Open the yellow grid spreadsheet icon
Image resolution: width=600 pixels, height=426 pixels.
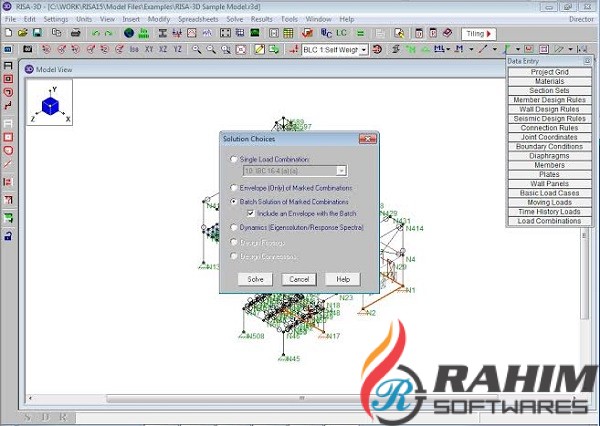tap(288, 33)
